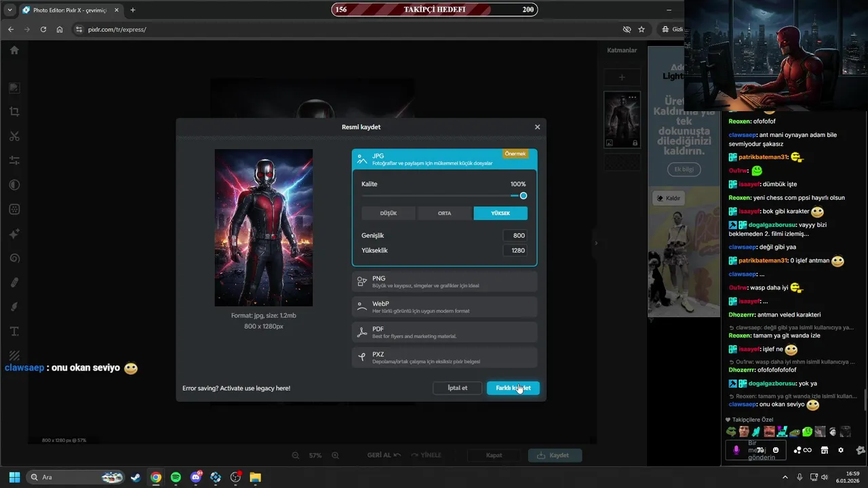Screen dimensions: 868x488
Task: Click the İptal et button
Action: 458,388
